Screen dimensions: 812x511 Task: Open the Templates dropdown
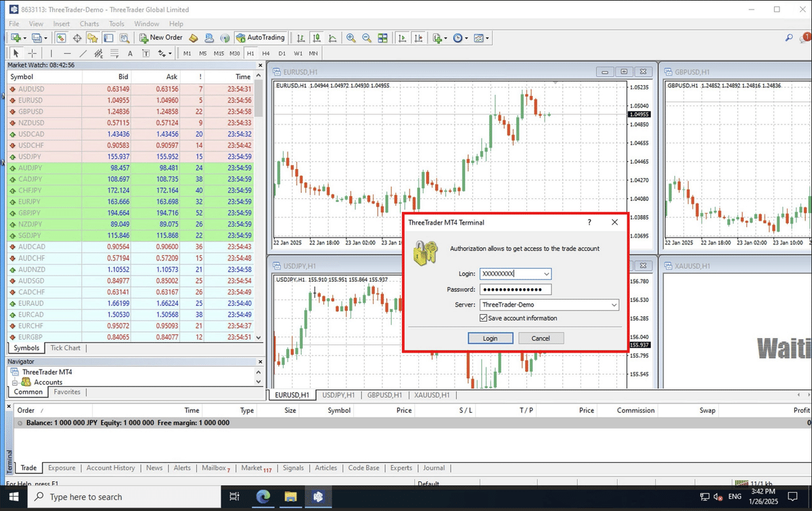pyautogui.click(x=482, y=38)
